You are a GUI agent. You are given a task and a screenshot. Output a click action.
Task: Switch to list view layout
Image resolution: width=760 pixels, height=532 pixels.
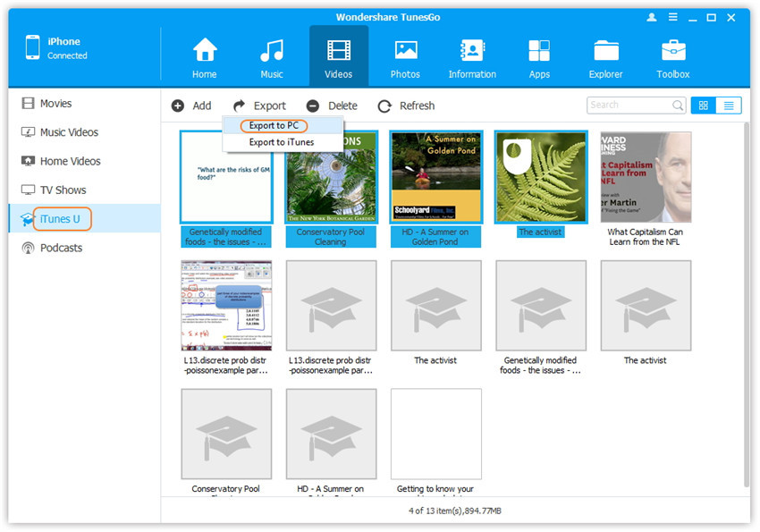point(729,106)
